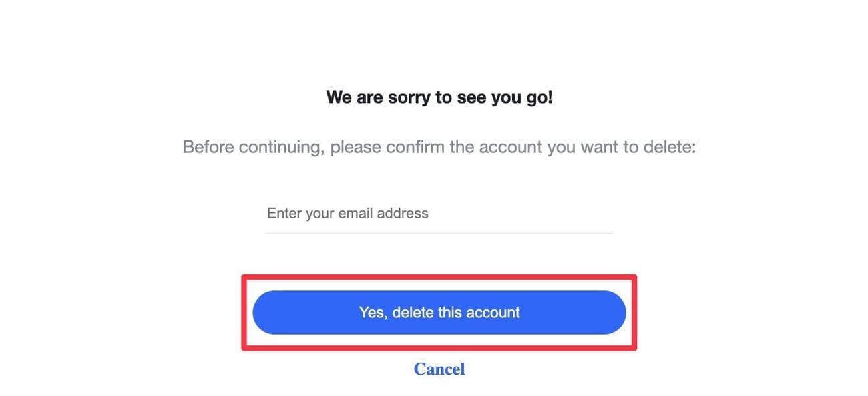This screenshot has height=396, width=868.
Task: Go back using the Cancel link
Action: click(x=439, y=369)
